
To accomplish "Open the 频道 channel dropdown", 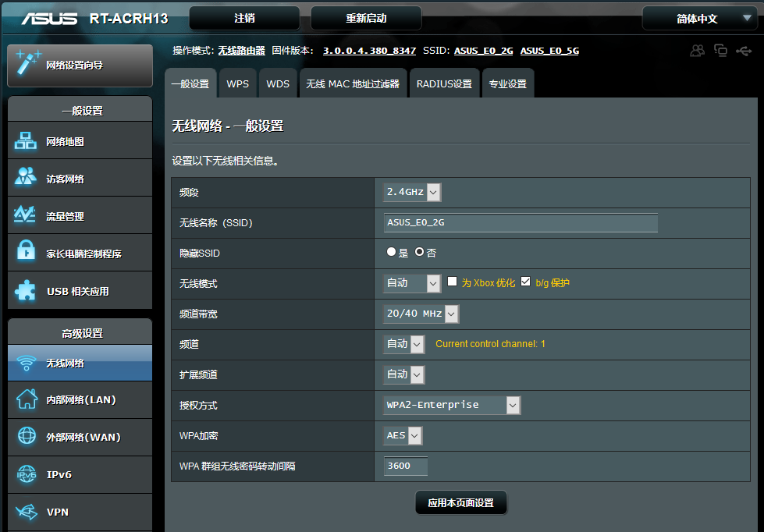I will (404, 344).
